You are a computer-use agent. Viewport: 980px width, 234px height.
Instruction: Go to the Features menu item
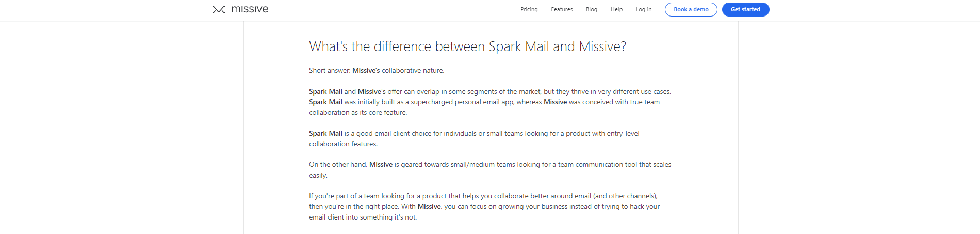point(562,10)
